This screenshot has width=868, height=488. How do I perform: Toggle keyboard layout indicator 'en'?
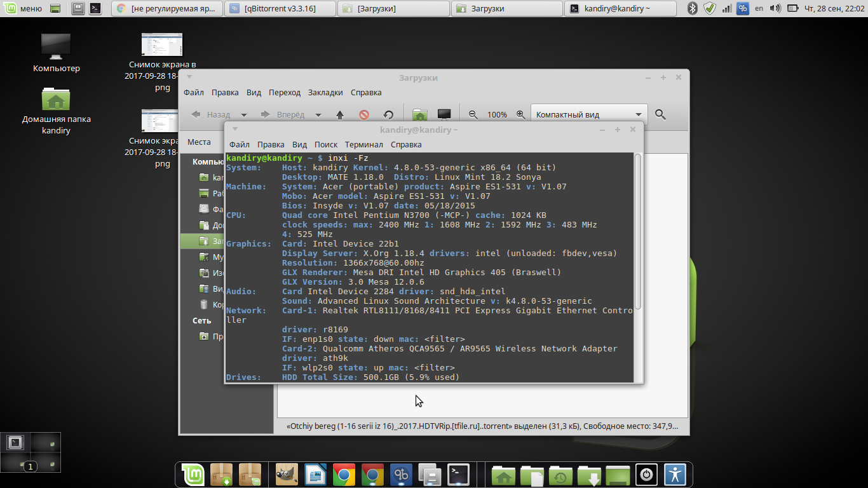759,8
